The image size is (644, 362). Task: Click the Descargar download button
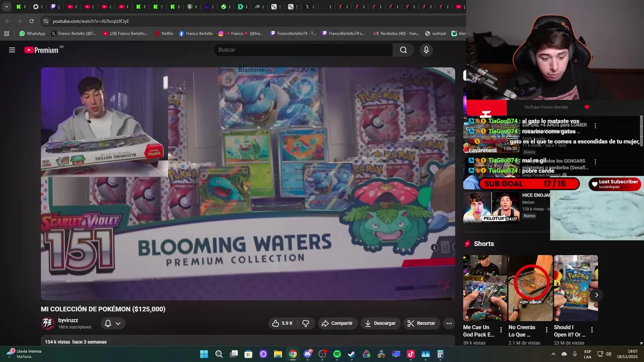coord(380,323)
